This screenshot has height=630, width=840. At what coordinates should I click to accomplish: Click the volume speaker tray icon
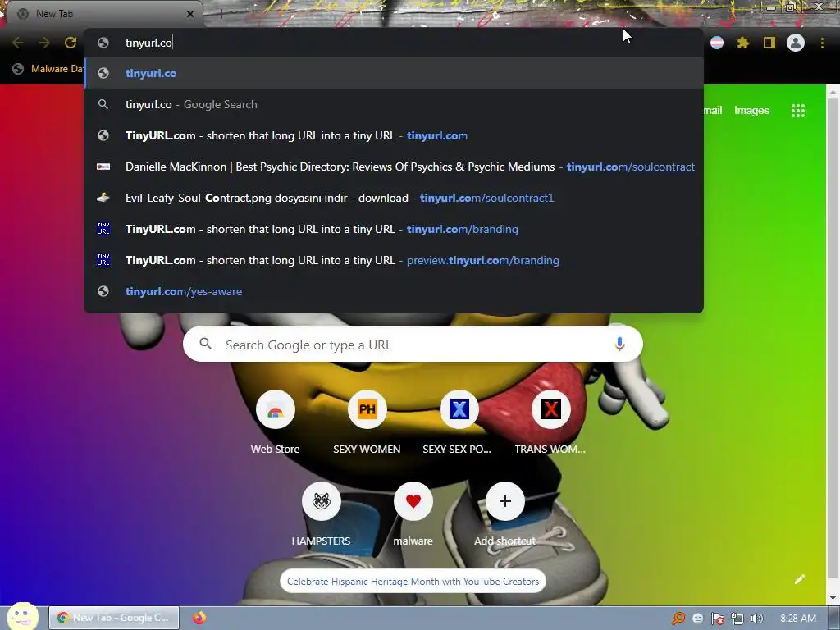(x=756, y=619)
